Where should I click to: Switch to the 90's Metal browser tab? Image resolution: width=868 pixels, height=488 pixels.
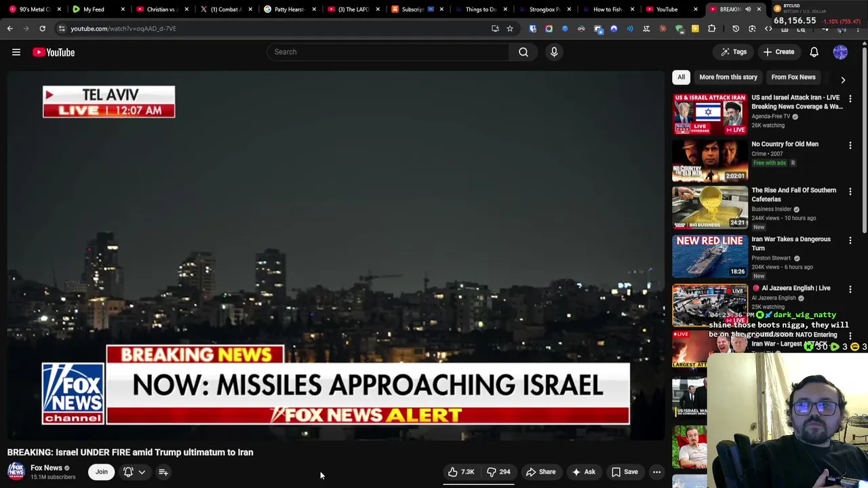pyautogui.click(x=33, y=9)
